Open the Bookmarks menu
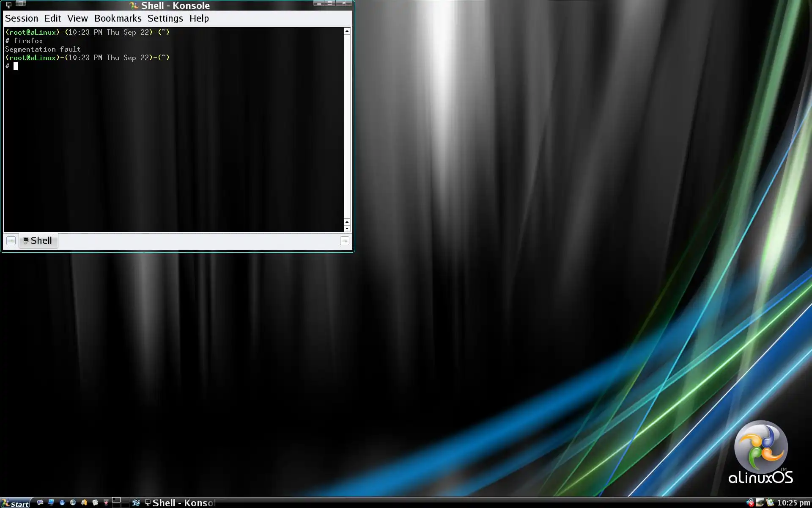 (118, 18)
